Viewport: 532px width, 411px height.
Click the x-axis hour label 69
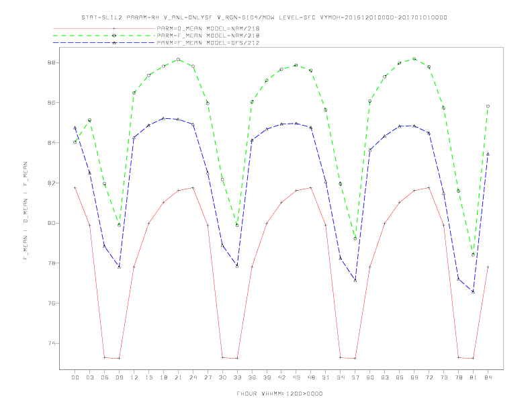coord(414,377)
